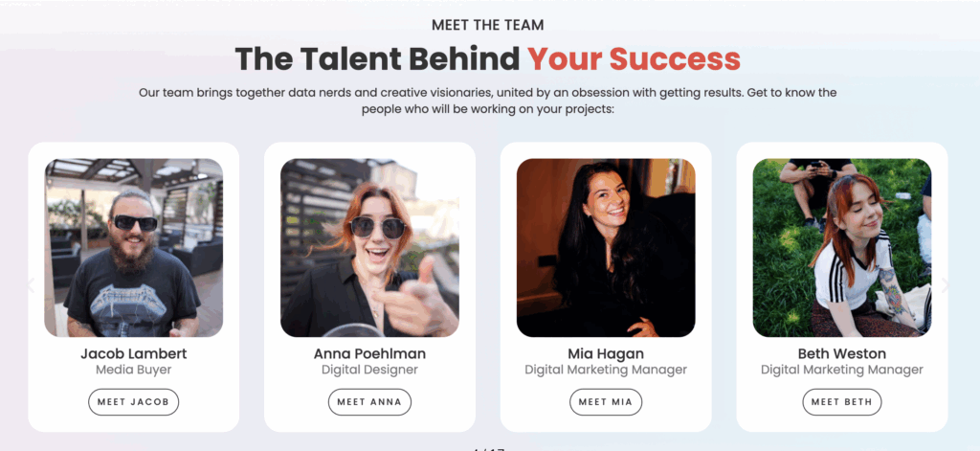Open Mia's profile via Meet Mia
Viewport: 980px width, 451px height.
click(x=606, y=402)
